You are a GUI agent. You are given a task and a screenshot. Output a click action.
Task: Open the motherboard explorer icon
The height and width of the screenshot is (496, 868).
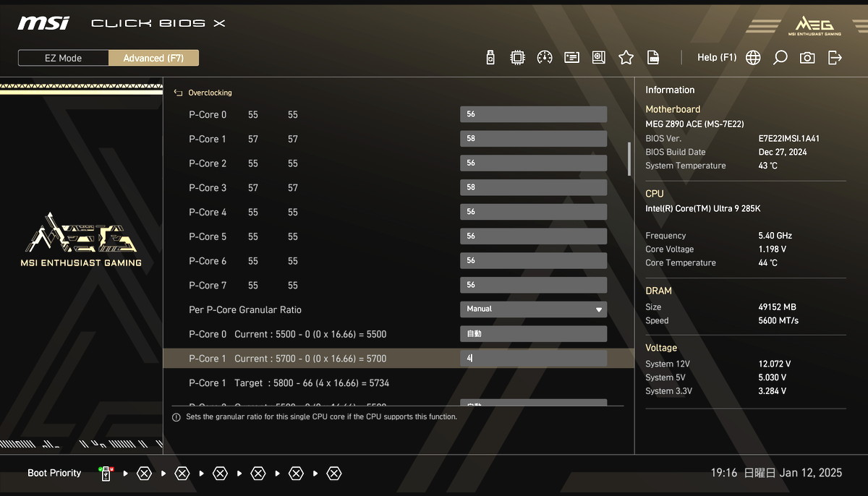click(x=598, y=58)
